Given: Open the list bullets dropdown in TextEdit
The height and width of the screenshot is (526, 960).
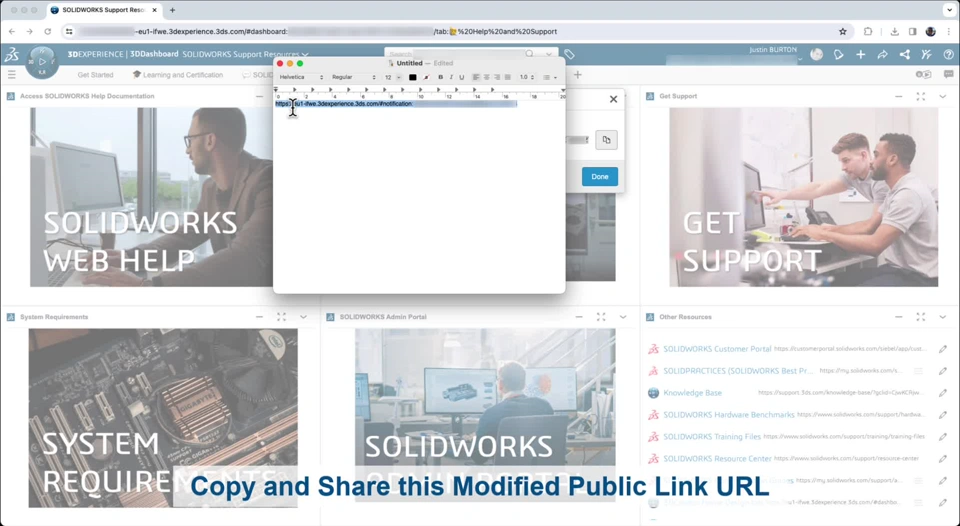Looking at the screenshot, I should [x=550, y=77].
